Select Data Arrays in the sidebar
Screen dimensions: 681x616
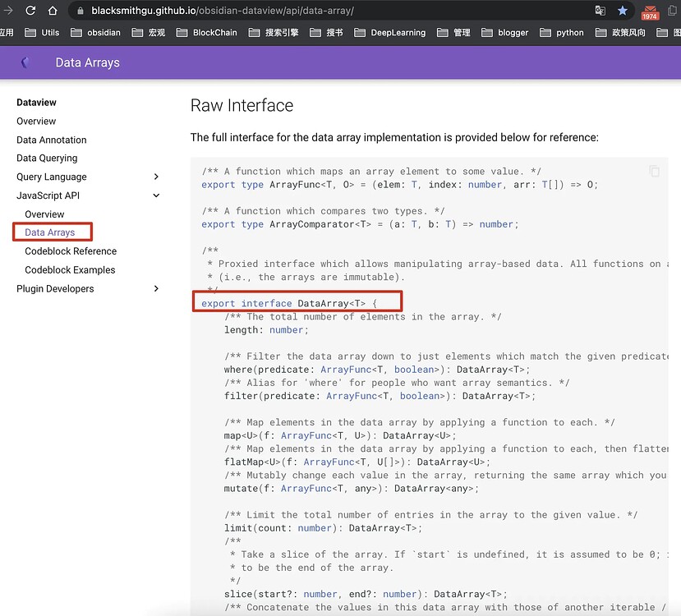(x=52, y=232)
